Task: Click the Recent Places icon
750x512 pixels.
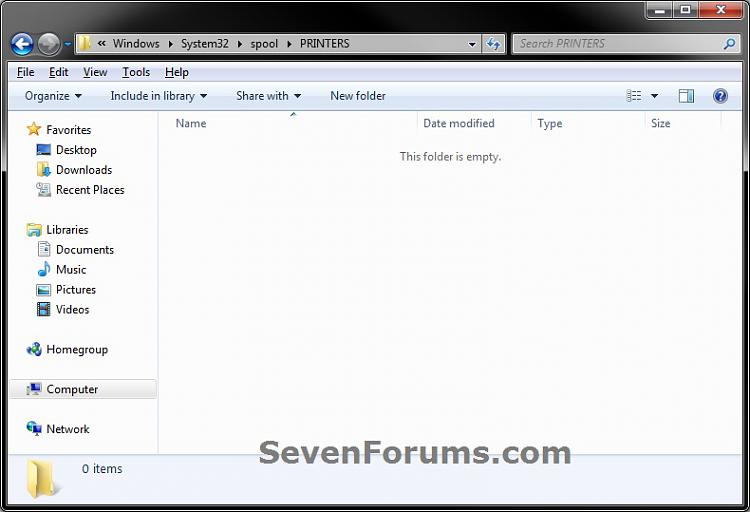Action: (44, 189)
